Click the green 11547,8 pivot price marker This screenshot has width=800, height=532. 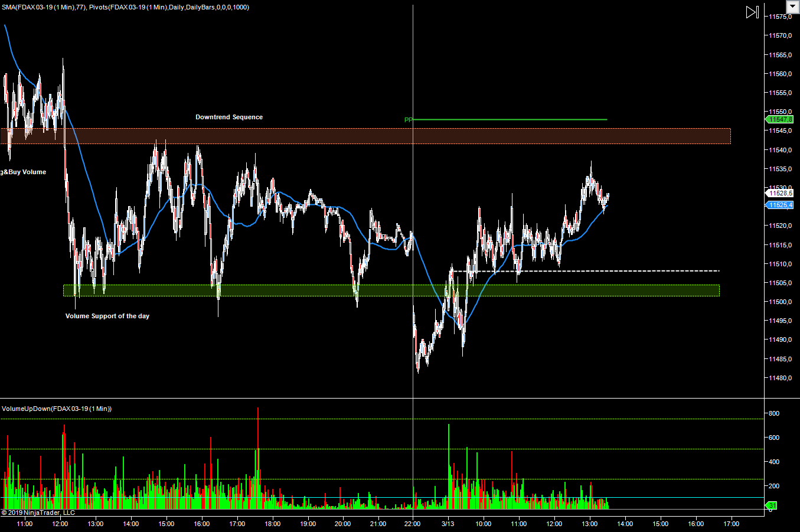pyautogui.click(x=780, y=119)
